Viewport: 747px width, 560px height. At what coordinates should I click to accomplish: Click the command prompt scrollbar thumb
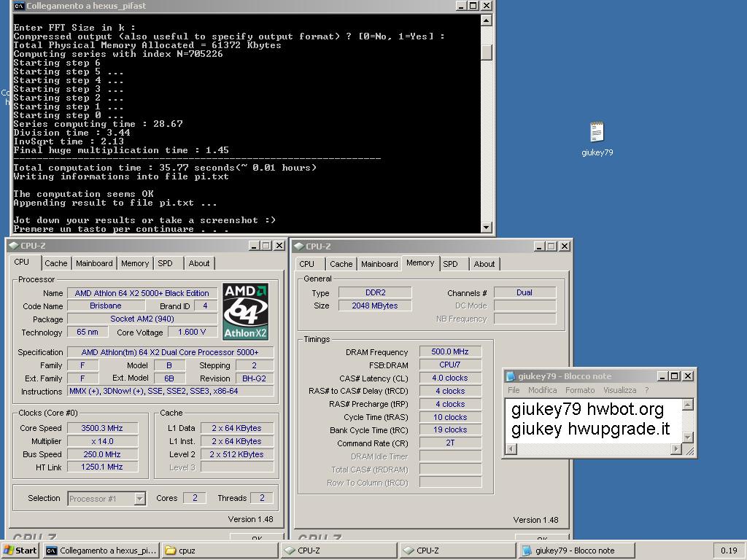[x=486, y=52]
